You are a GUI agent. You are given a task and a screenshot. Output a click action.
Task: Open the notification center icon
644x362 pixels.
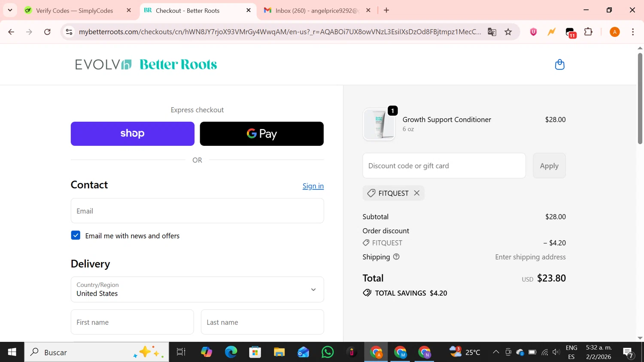click(628, 353)
